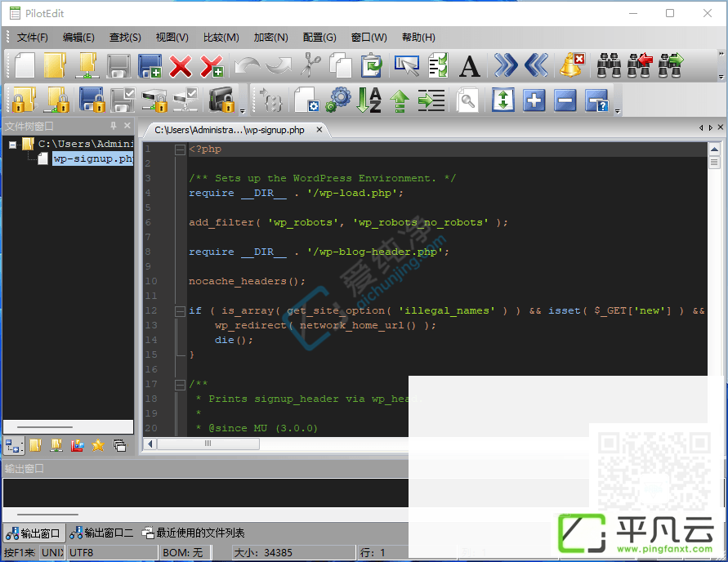728x562 pixels.
Task: Undo the last edit action
Action: 247,65
